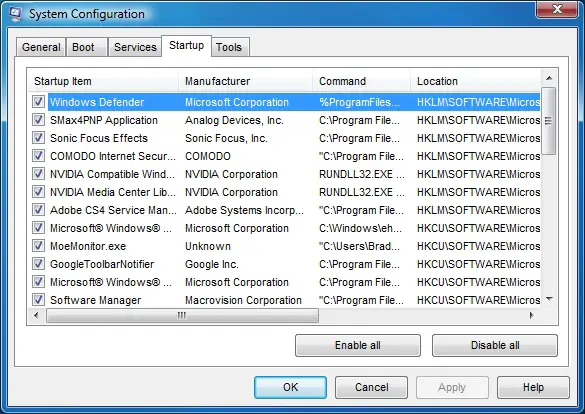Switch to the General tab

point(41,47)
